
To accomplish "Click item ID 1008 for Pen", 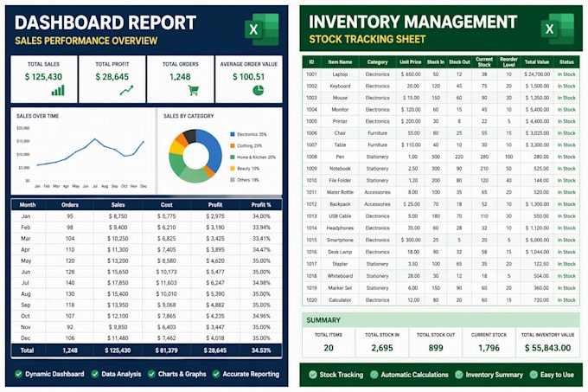I will [311, 157].
